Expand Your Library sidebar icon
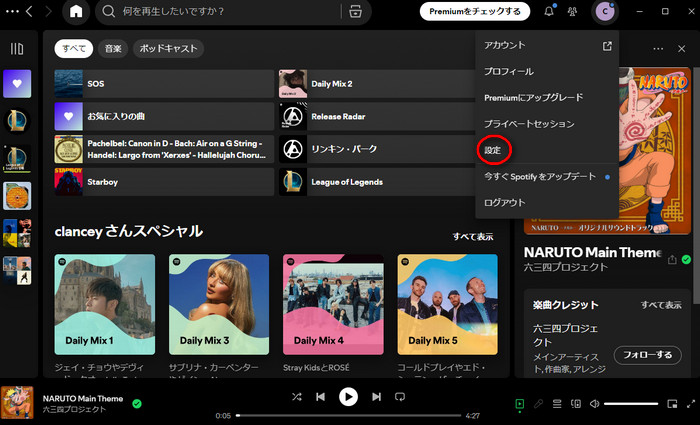Screen dimensions: 700x425 [x=17, y=48]
